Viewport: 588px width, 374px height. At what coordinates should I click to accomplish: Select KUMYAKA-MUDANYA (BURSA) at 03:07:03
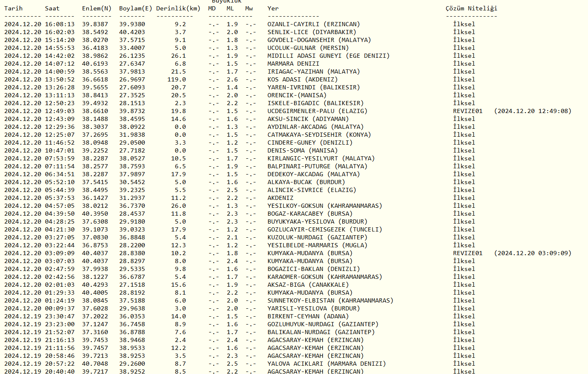click(310, 261)
